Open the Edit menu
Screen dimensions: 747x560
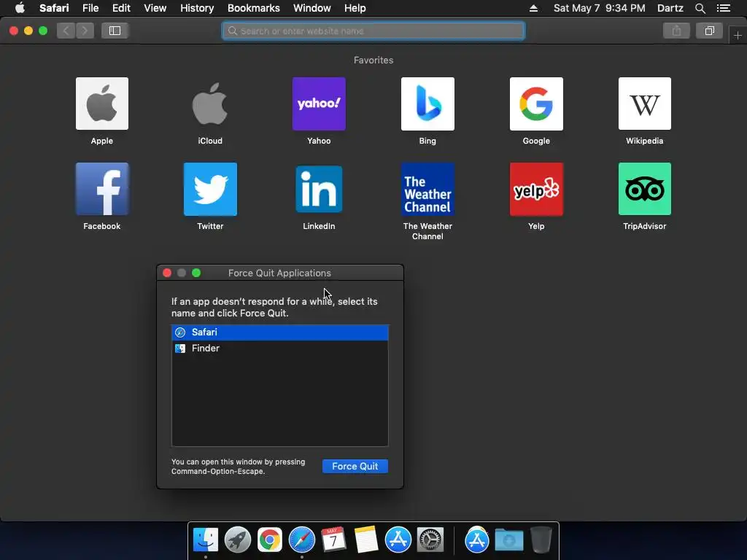click(121, 8)
